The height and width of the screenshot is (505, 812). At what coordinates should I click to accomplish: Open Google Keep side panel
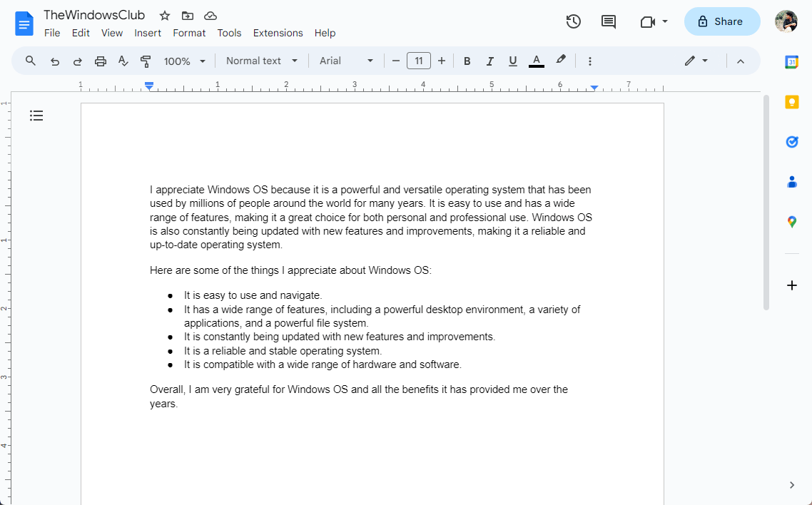(x=792, y=102)
